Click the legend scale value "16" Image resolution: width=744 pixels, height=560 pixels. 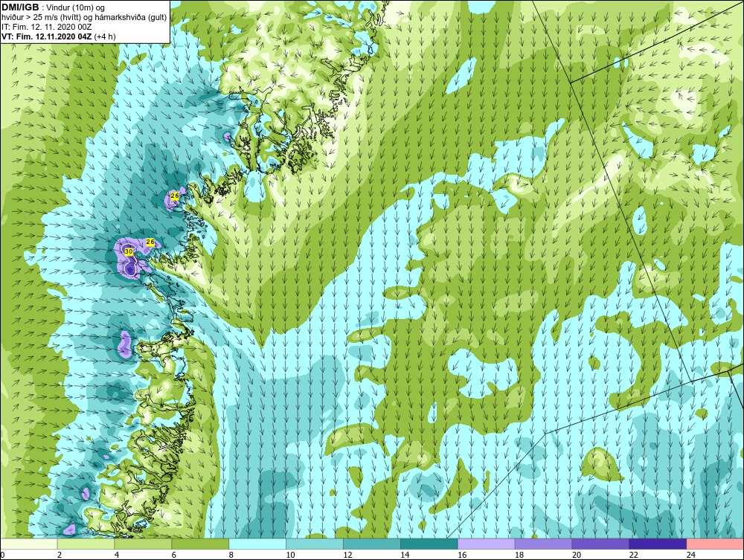click(462, 555)
